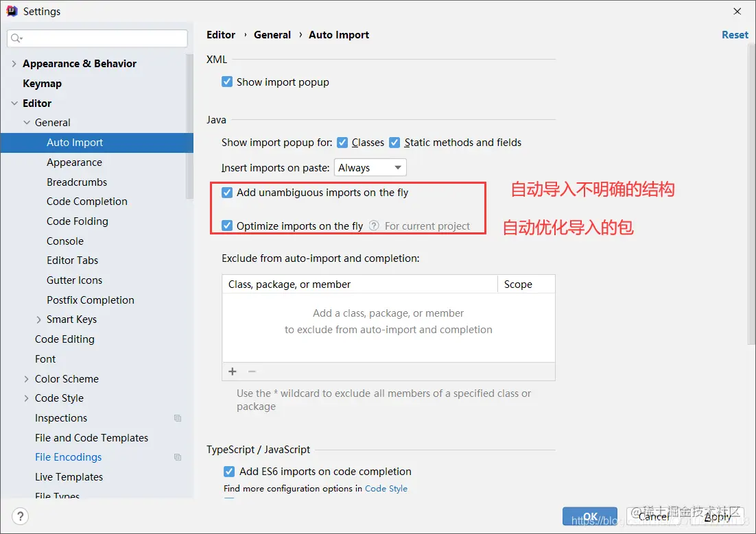Expand Appearance & Behavior section

click(14, 64)
